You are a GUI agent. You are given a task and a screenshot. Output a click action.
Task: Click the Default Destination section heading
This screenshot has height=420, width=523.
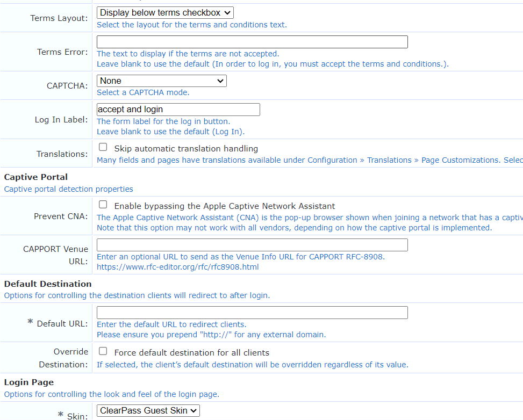(48, 284)
